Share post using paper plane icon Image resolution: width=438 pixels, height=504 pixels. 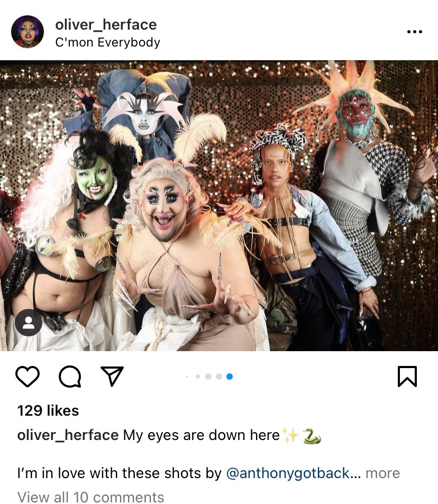[x=112, y=375]
